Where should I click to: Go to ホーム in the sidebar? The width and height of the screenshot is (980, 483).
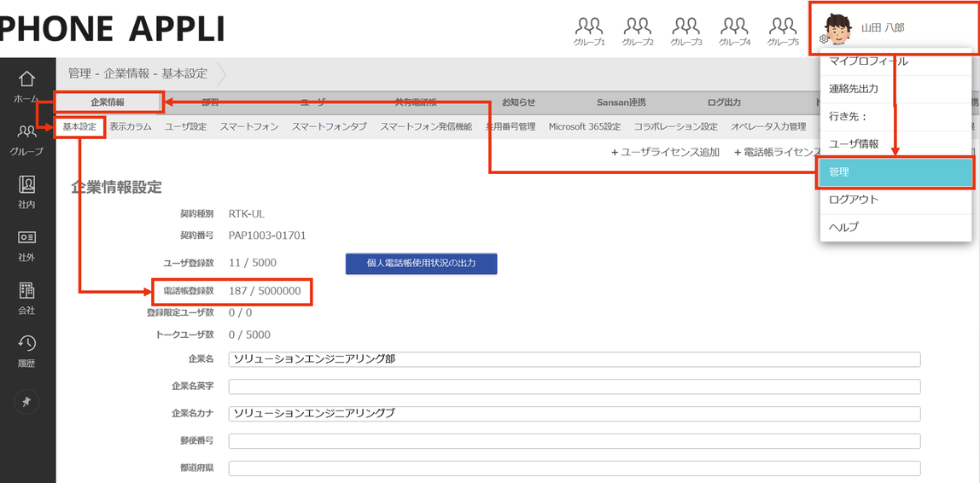pos(26,86)
